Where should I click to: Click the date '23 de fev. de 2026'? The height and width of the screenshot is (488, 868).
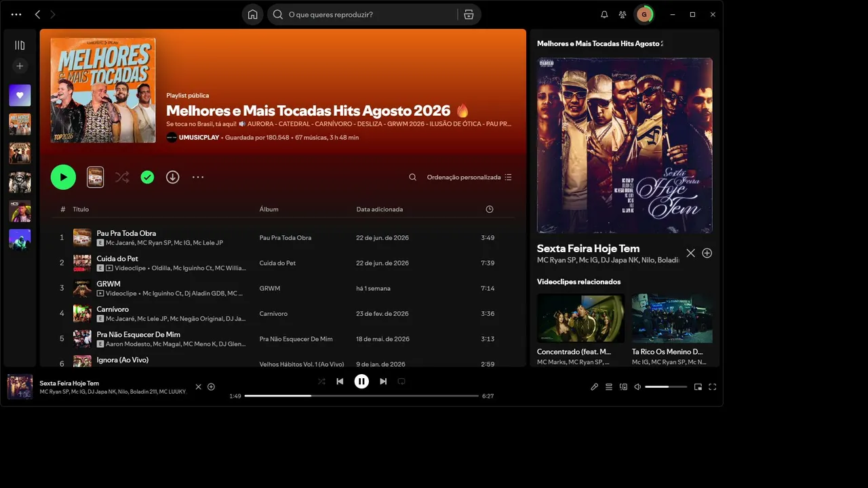382,314
